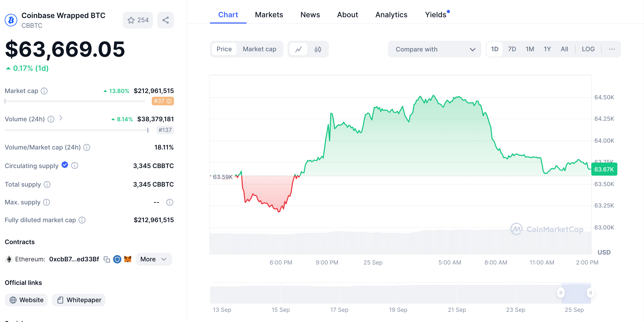644x322 pixels.
Task: Expand More contracts dropdown
Action: point(154,259)
